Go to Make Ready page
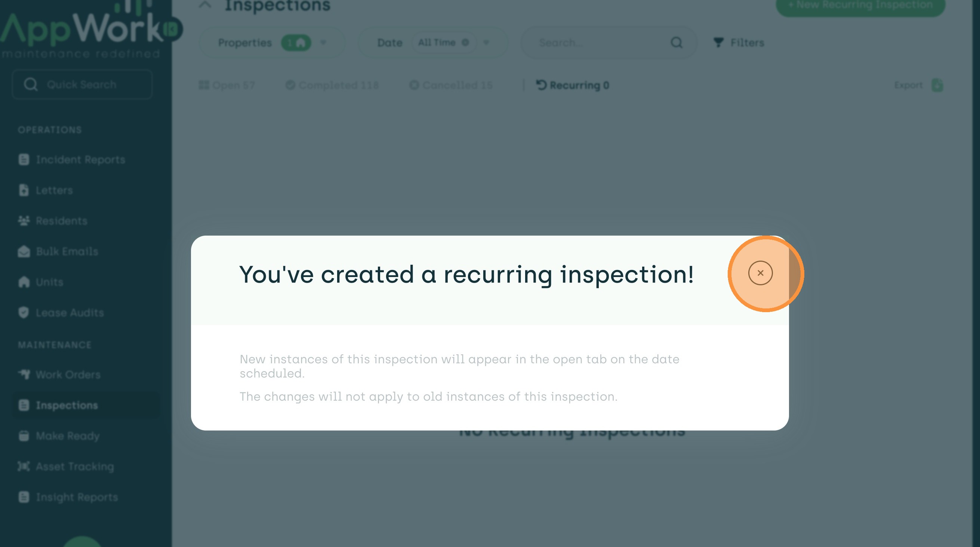This screenshot has width=980, height=547. click(x=67, y=436)
